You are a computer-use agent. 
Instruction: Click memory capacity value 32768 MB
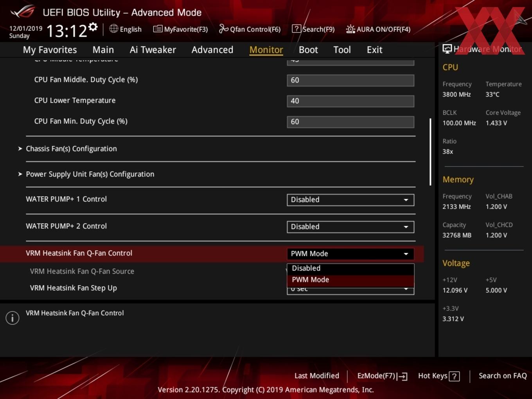pyautogui.click(x=457, y=235)
